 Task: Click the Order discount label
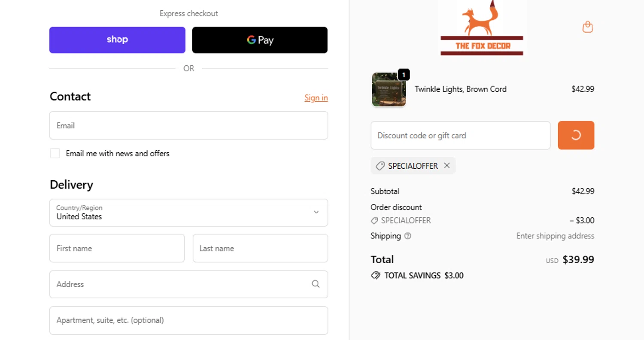(396, 207)
